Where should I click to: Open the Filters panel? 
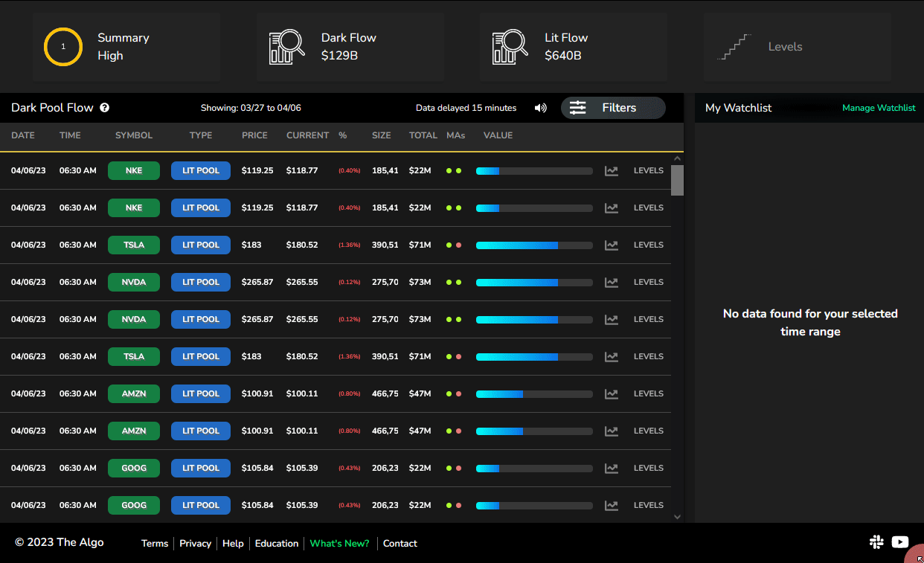(613, 108)
